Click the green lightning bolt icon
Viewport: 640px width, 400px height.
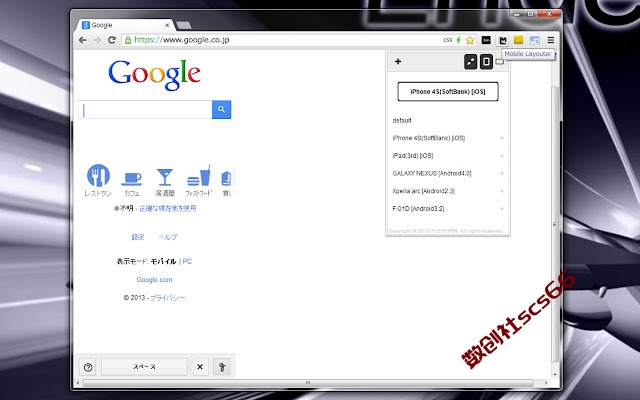[x=458, y=40]
